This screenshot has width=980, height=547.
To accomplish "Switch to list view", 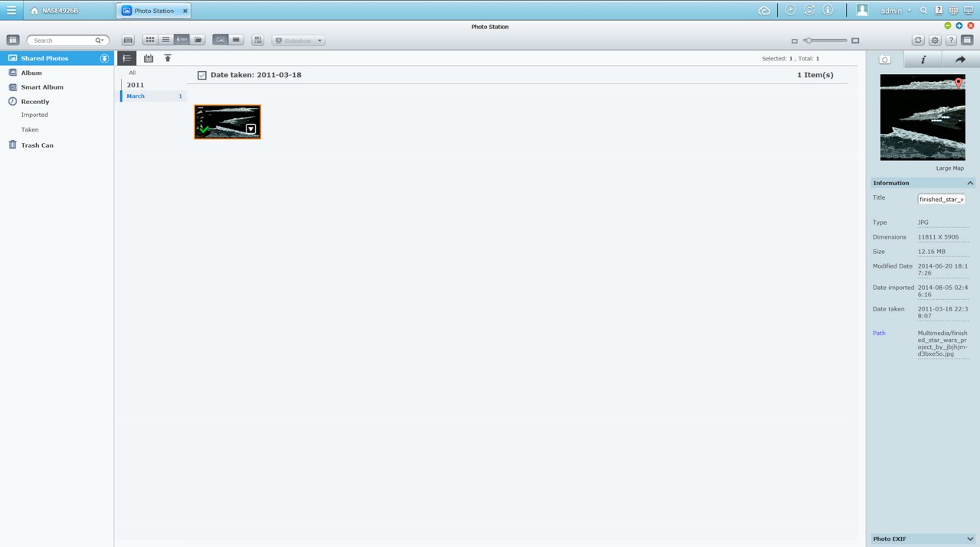I will coord(165,40).
